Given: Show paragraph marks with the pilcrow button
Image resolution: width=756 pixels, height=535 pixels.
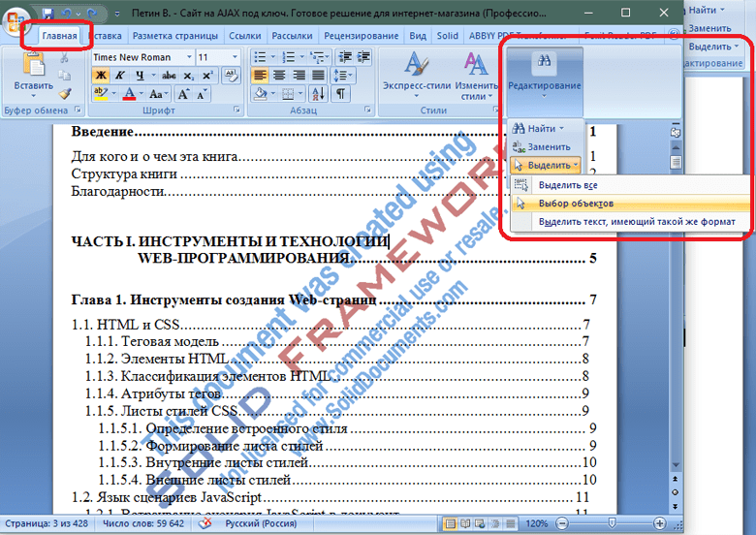Looking at the screenshot, I should coord(341,93).
